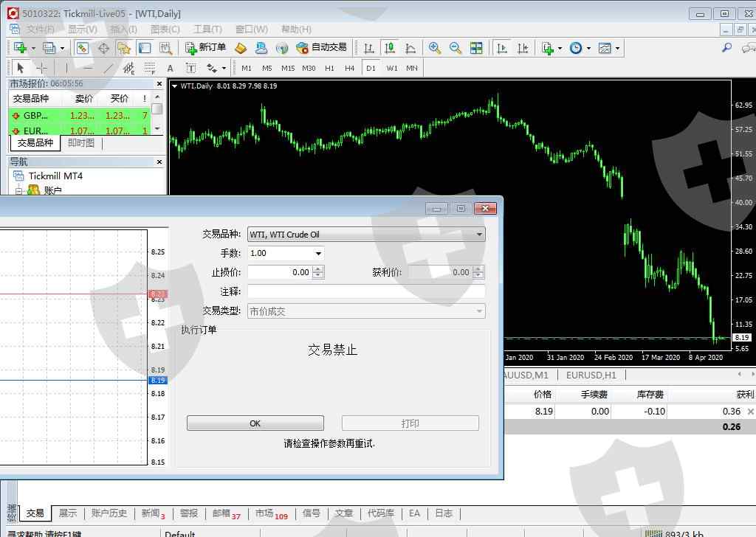This screenshot has height=537, width=756.
Task: Switch chart to line chart display
Action: tap(410, 48)
